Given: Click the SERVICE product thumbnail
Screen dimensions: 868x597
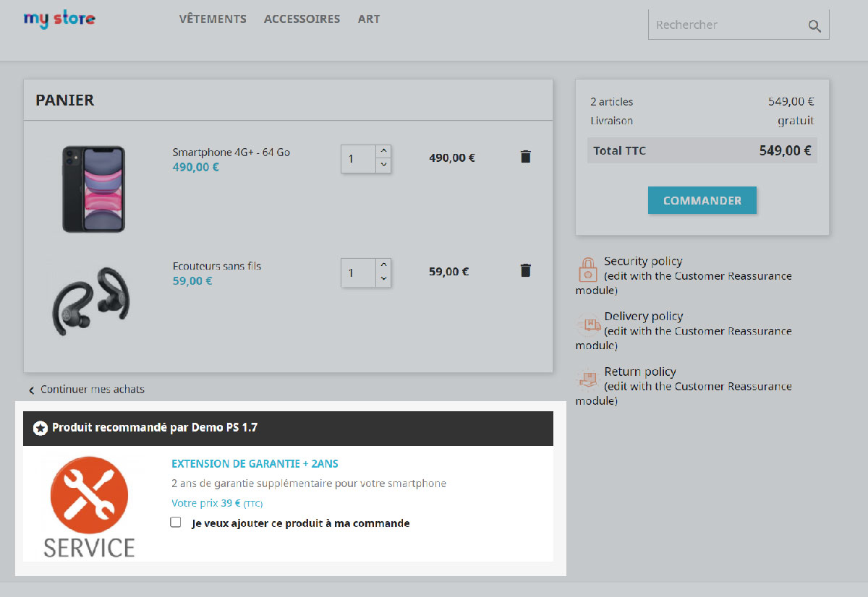Looking at the screenshot, I should tap(89, 502).
